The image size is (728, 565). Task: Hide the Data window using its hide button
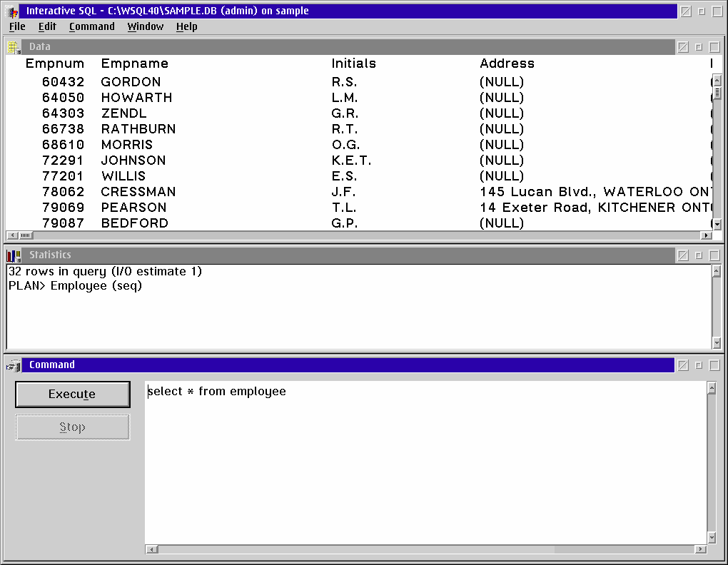click(x=683, y=47)
